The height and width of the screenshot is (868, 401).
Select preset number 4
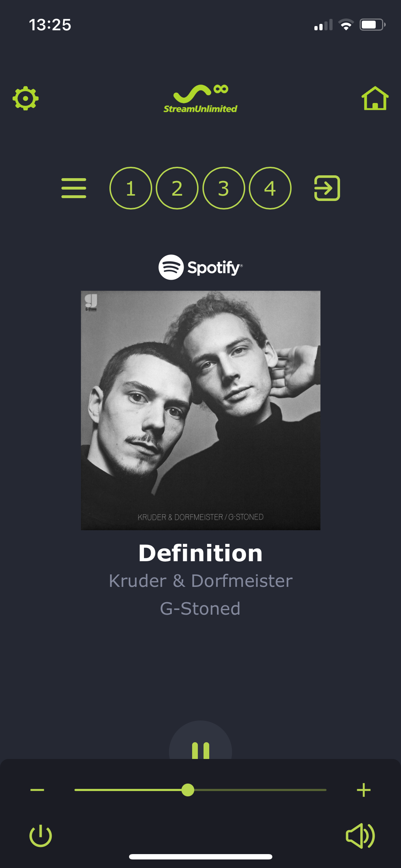(x=270, y=188)
